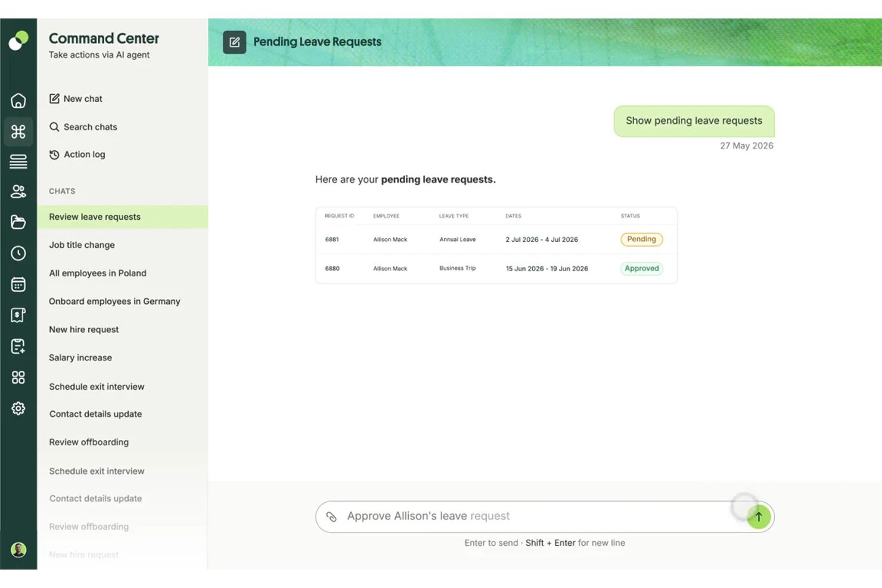Click the Pending status badge
Image resolution: width=882 pixels, height=588 pixels.
[x=641, y=239]
